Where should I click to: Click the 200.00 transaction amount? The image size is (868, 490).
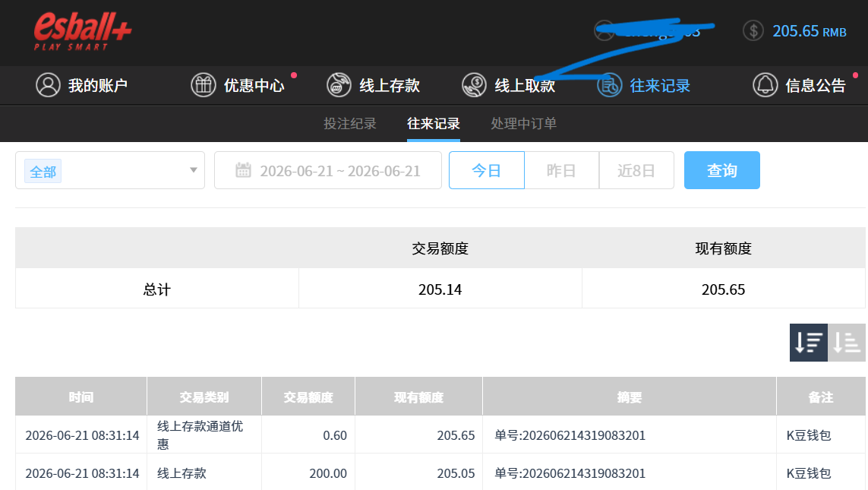coord(328,473)
